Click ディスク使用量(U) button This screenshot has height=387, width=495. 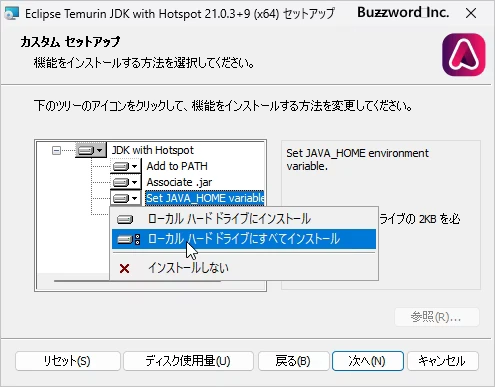pyautogui.click(x=188, y=361)
